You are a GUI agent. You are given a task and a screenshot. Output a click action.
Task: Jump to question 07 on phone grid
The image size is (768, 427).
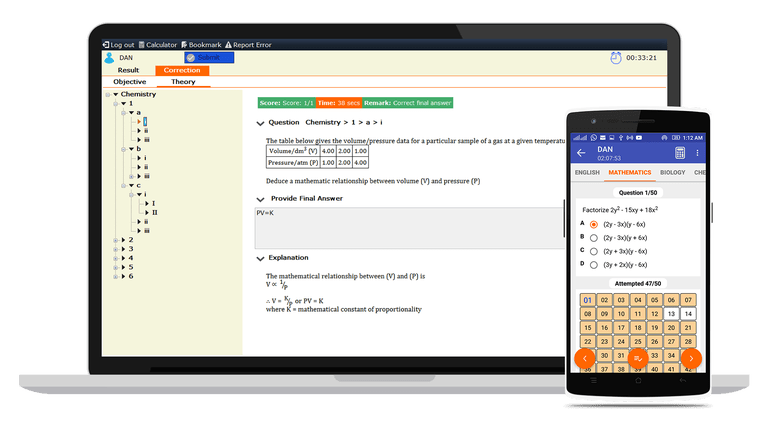point(688,300)
